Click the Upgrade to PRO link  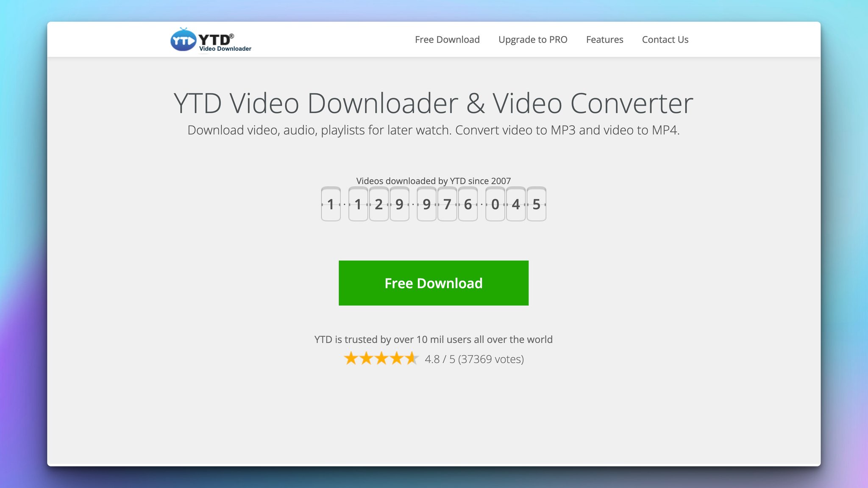click(533, 39)
